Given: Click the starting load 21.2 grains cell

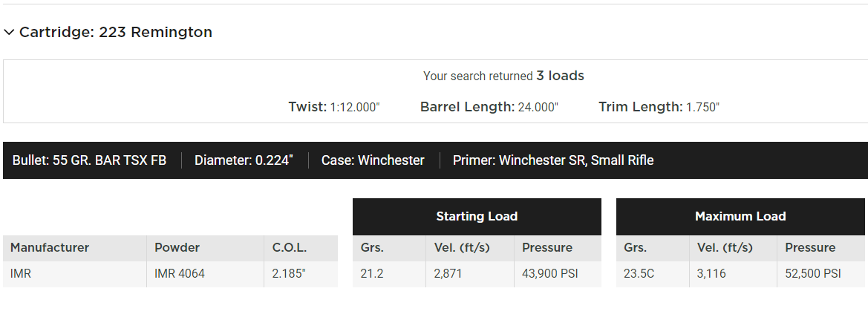Looking at the screenshot, I should 372,273.
